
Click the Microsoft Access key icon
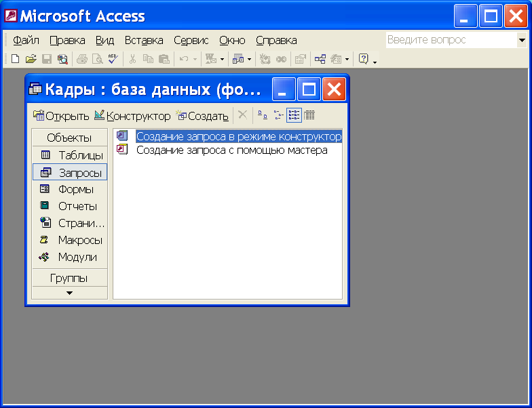tap(11, 16)
